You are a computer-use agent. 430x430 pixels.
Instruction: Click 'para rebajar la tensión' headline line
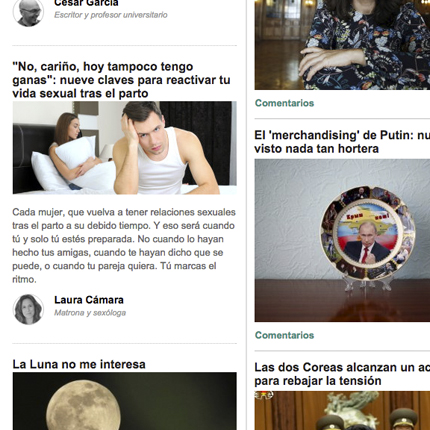tap(318, 381)
